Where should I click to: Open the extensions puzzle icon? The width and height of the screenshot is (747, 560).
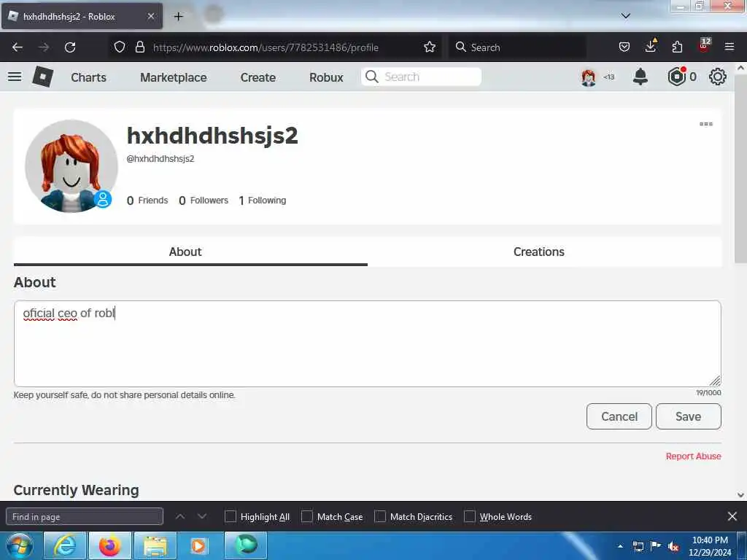click(677, 47)
